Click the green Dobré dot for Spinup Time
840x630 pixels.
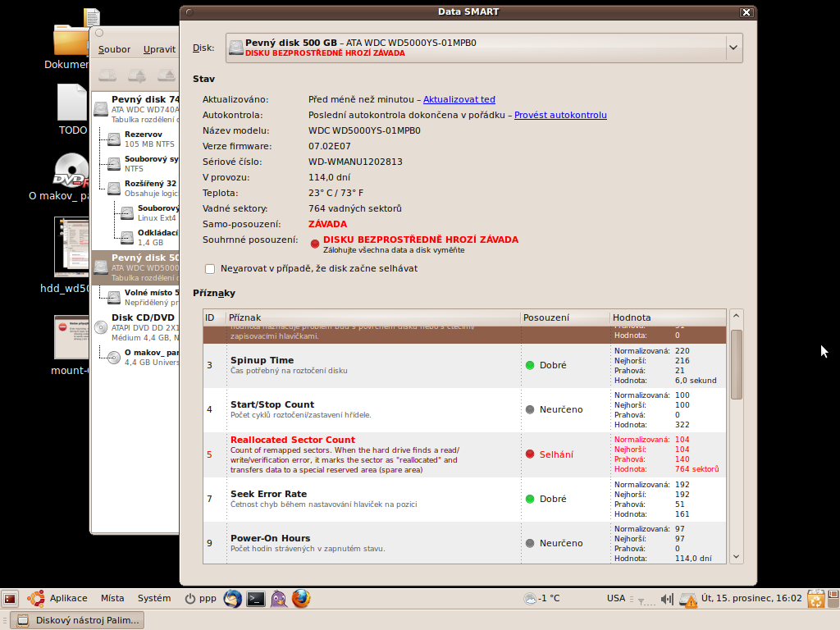tap(530, 365)
